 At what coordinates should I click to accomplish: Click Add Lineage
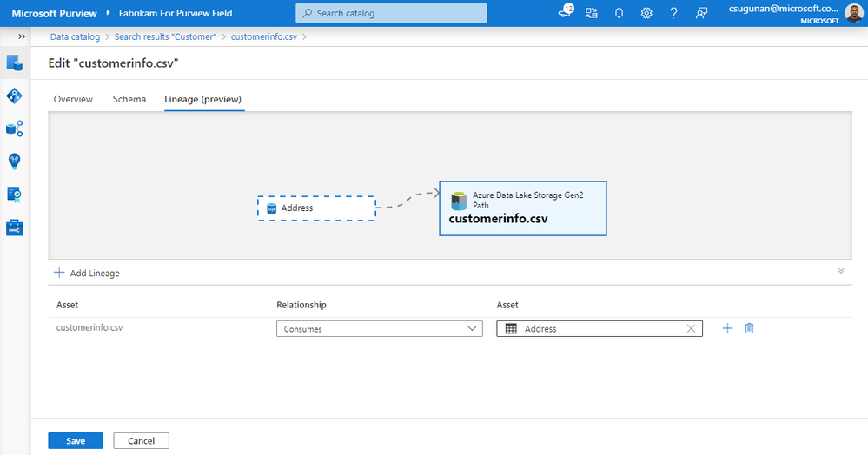[87, 273]
